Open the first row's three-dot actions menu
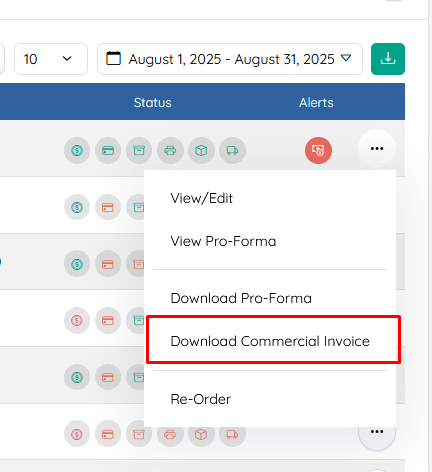 [377, 148]
